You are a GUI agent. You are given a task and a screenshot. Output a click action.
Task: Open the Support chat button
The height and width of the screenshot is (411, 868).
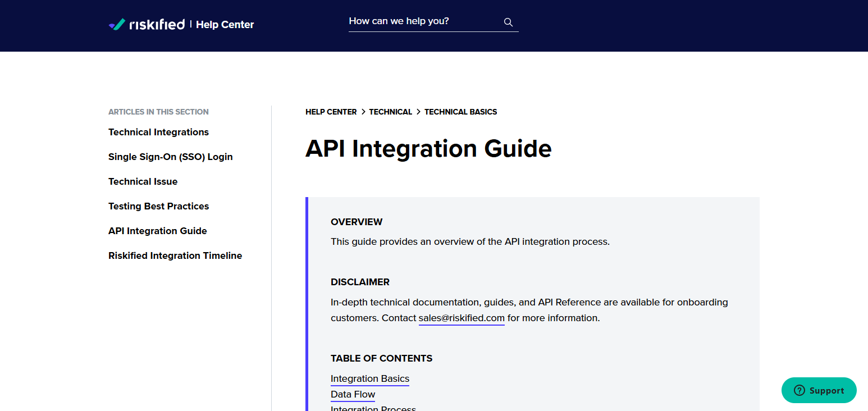[x=819, y=390]
